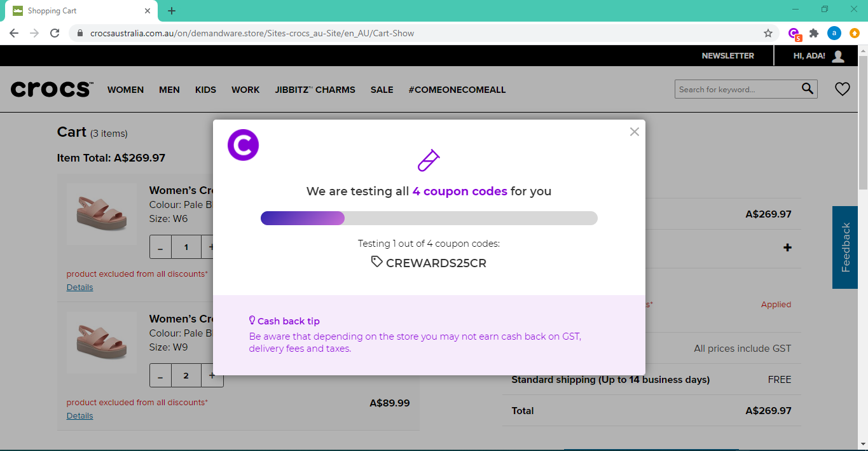
Task: Increase quantity of size W9 sandal
Action: (x=212, y=376)
